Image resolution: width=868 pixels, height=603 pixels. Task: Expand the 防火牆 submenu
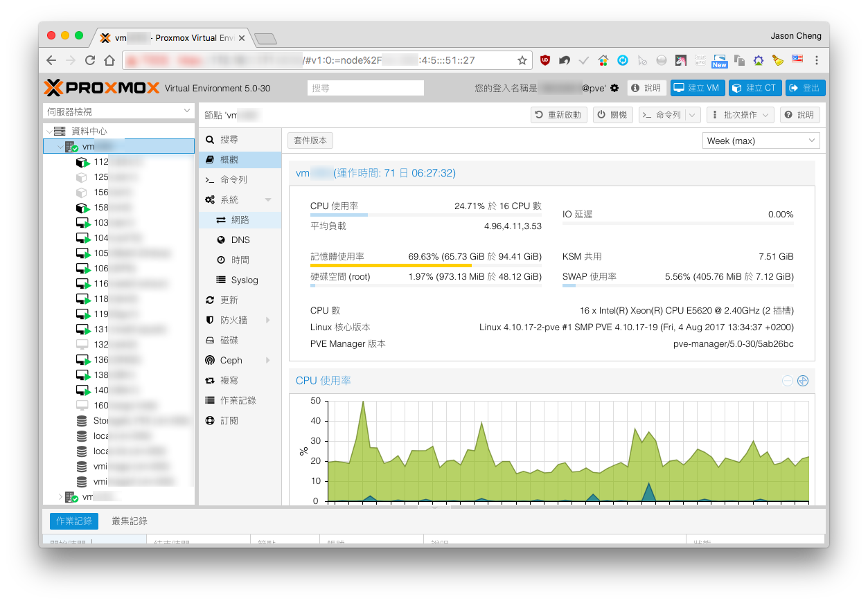pos(268,321)
